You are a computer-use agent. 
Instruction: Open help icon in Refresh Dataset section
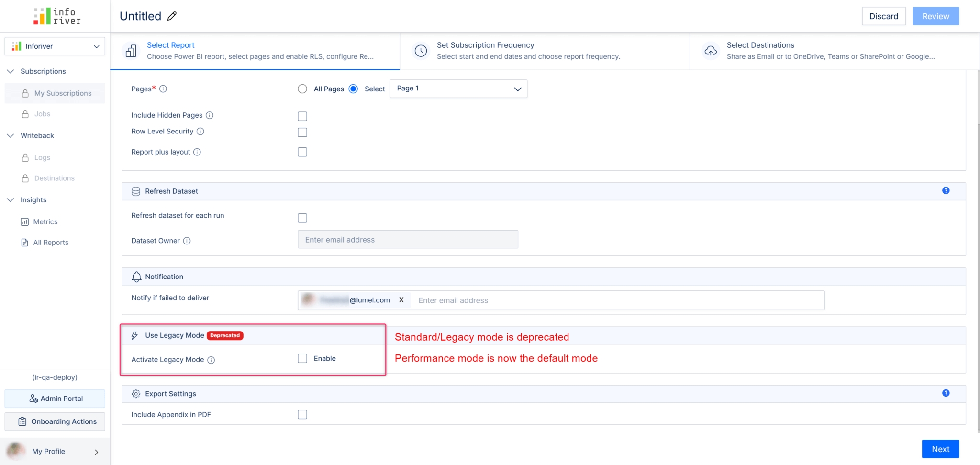(x=946, y=190)
